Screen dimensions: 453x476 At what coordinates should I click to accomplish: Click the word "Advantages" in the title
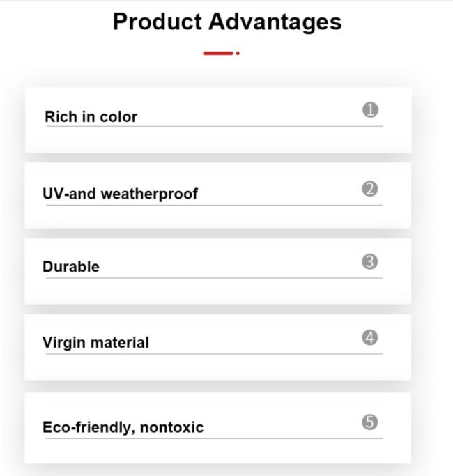click(x=275, y=23)
